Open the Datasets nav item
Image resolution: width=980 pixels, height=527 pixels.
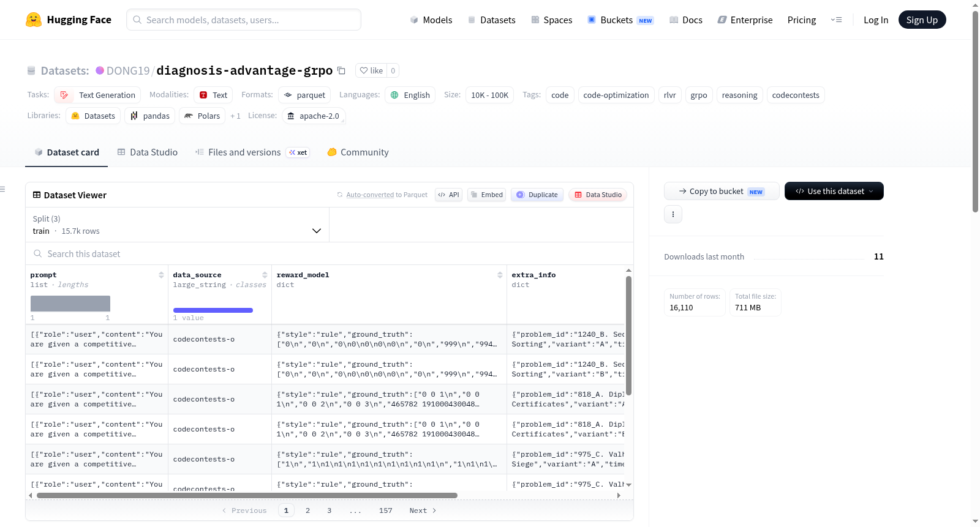point(491,20)
